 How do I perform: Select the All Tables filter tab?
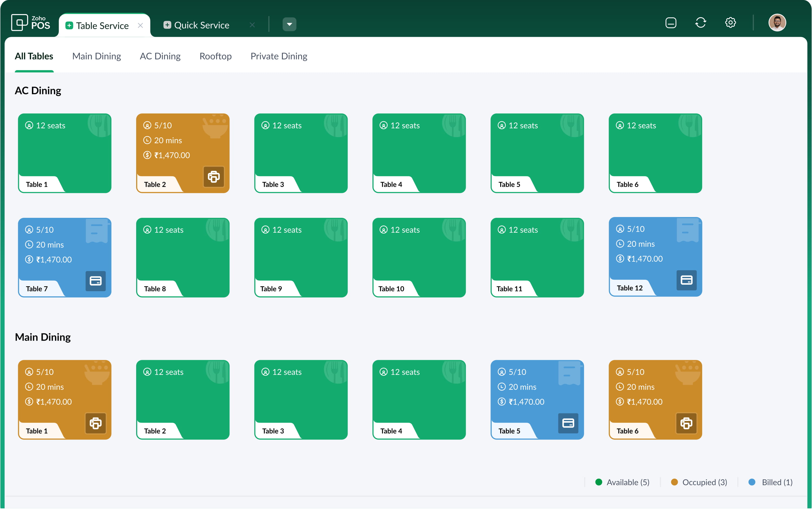point(34,56)
